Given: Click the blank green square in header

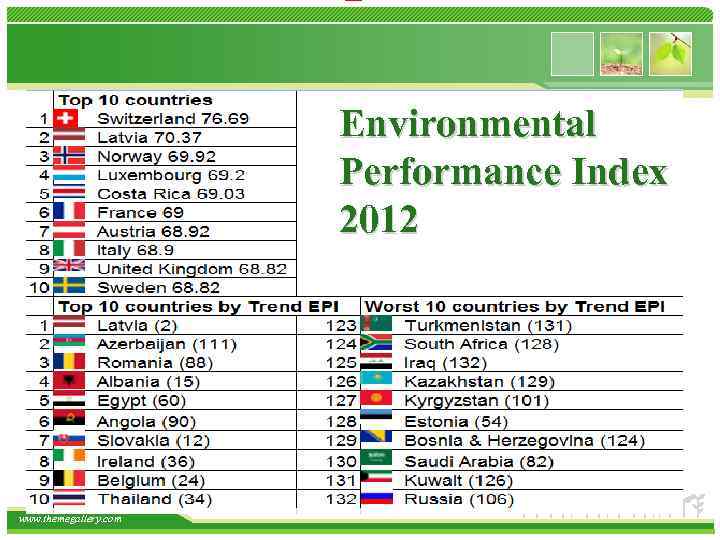Looking at the screenshot, I should tap(572, 54).
